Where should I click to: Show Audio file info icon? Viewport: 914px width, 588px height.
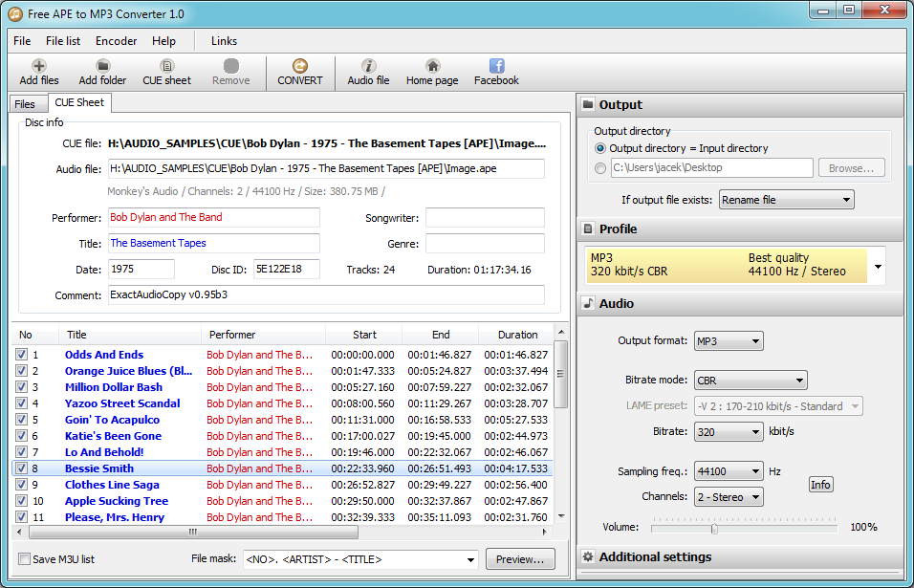[368, 66]
